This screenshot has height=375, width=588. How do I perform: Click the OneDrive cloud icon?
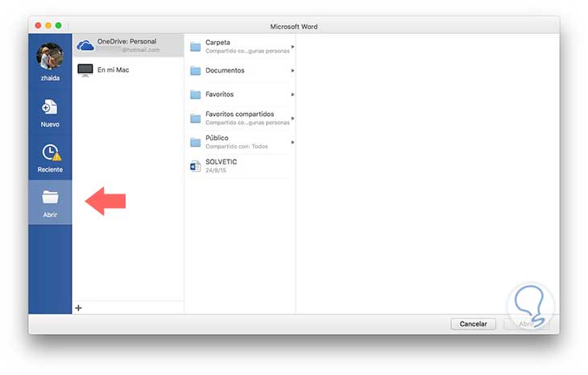(85, 46)
